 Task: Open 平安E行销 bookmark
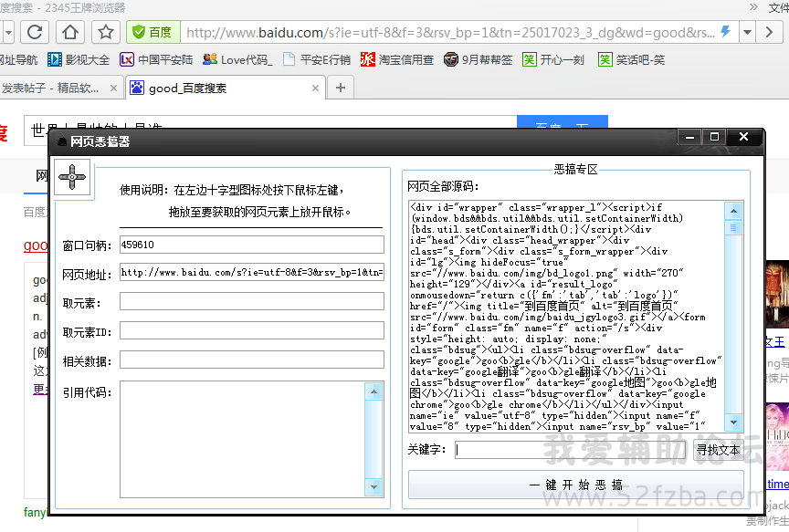[x=317, y=60]
